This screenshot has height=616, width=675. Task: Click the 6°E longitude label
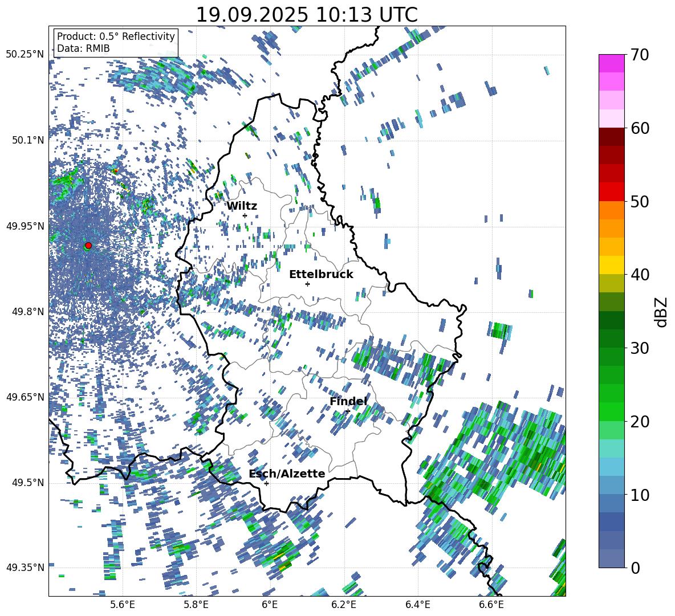(270, 605)
